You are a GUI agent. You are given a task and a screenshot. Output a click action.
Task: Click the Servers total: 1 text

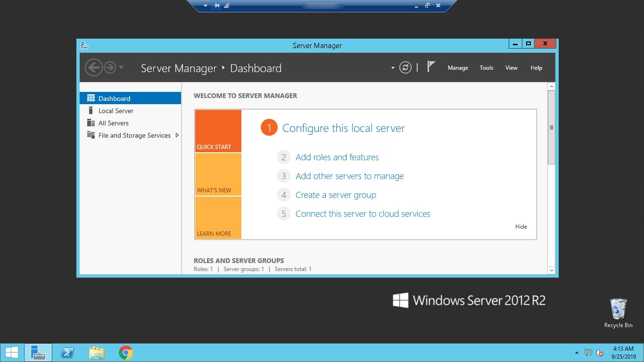(293, 269)
